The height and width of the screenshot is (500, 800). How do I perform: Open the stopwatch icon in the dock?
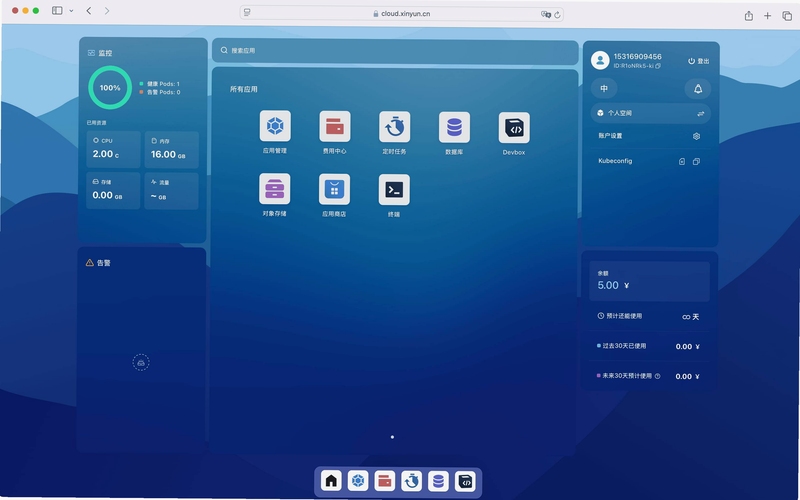point(412,481)
